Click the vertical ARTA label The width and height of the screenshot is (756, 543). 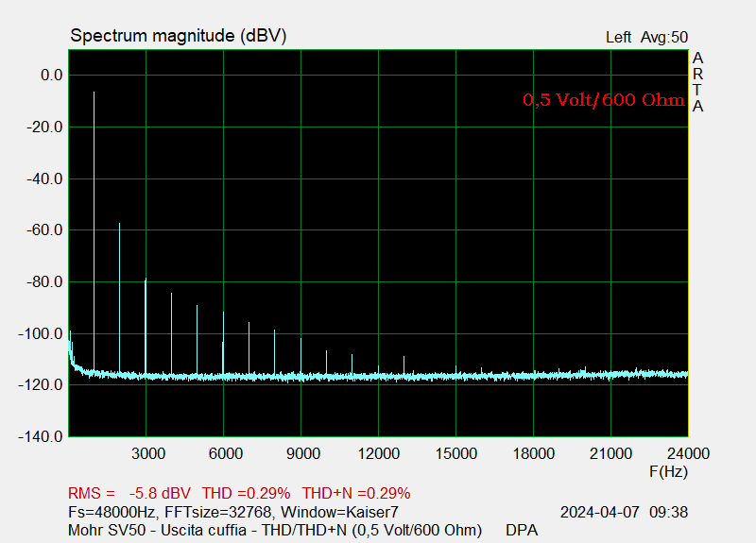pyautogui.click(x=697, y=82)
